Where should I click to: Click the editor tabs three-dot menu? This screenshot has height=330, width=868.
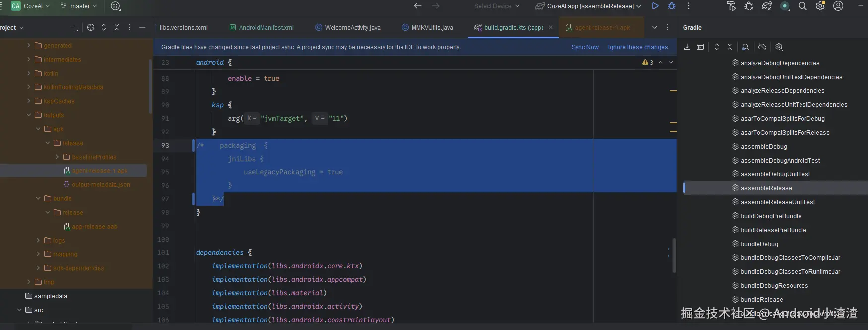pyautogui.click(x=668, y=27)
